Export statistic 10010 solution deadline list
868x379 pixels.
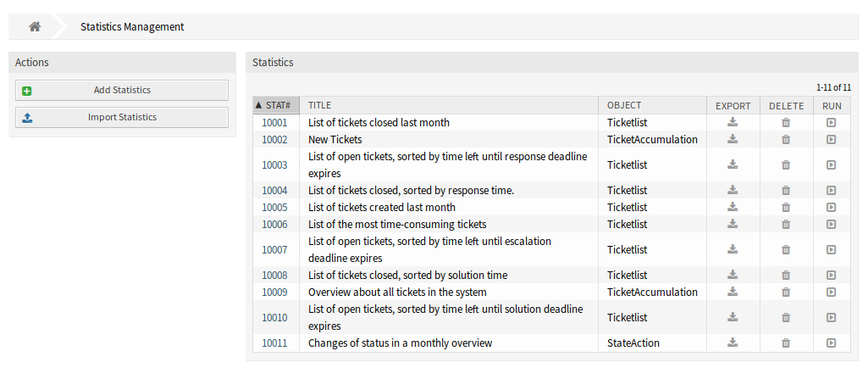(x=733, y=317)
